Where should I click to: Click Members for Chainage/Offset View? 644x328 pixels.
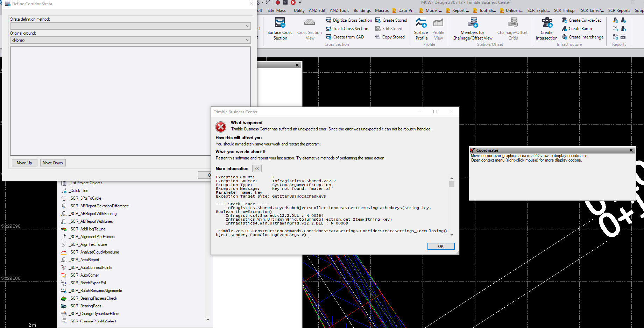[x=473, y=29]
